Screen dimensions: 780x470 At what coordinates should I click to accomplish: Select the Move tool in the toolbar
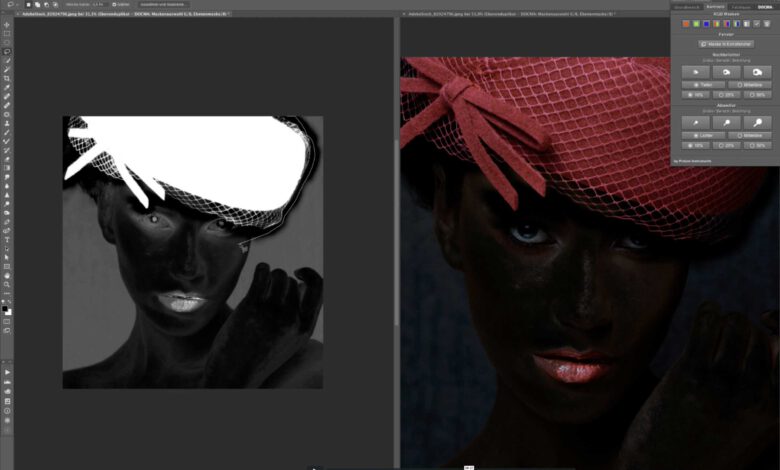click(7, 24)
